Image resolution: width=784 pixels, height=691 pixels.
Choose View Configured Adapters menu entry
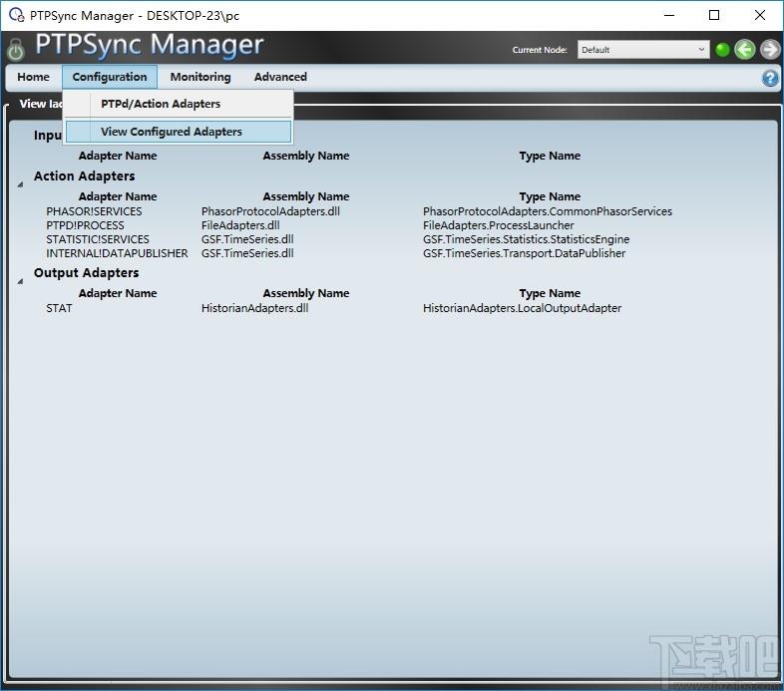point(178,132)
